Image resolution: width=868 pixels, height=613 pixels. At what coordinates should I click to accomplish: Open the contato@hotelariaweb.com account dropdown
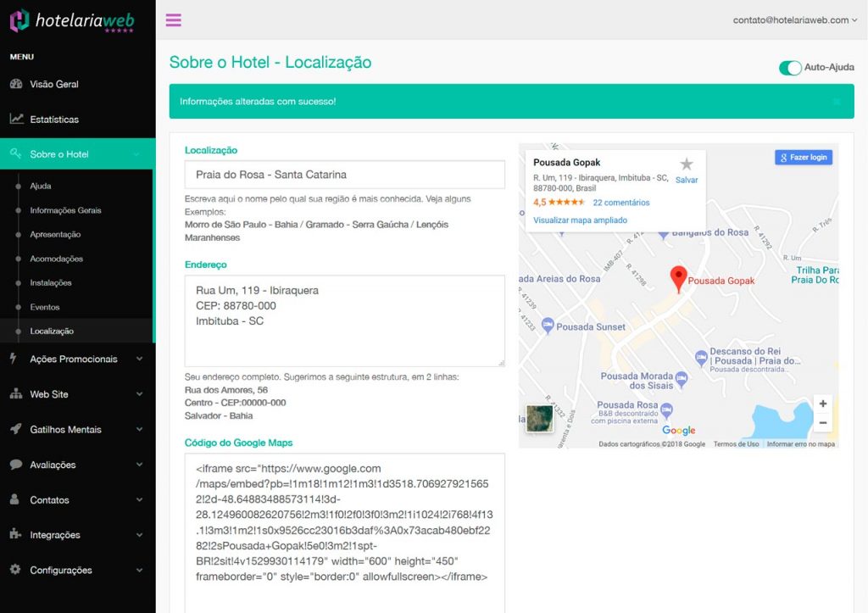click(795, 20)
